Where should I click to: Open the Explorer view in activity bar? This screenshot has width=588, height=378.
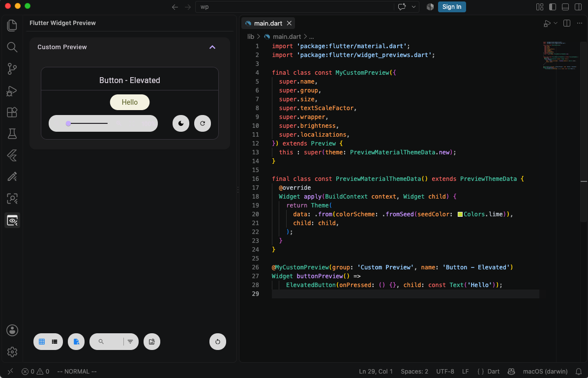point(12,25)
